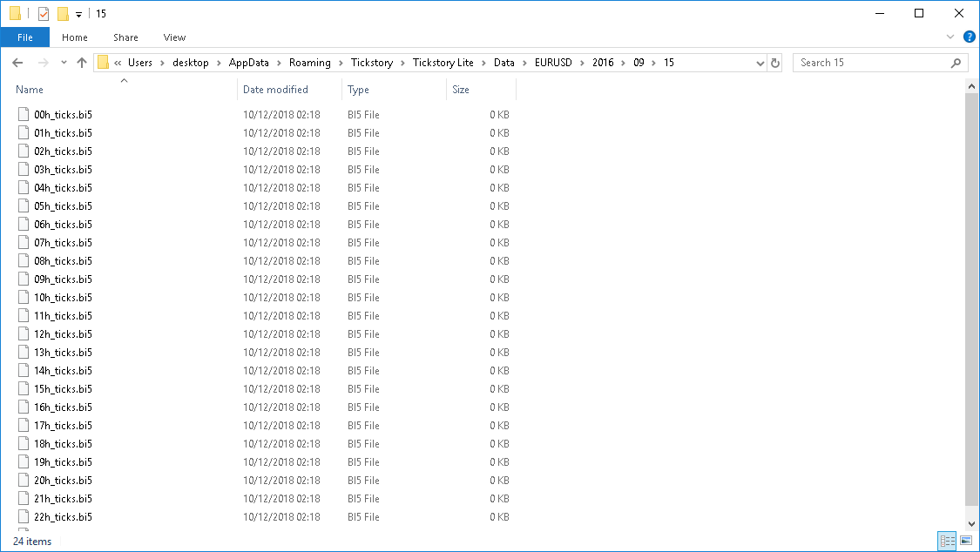980x552 pixels.
Task: Select the file name 12h_ticks.bi5
Action: 63,333
